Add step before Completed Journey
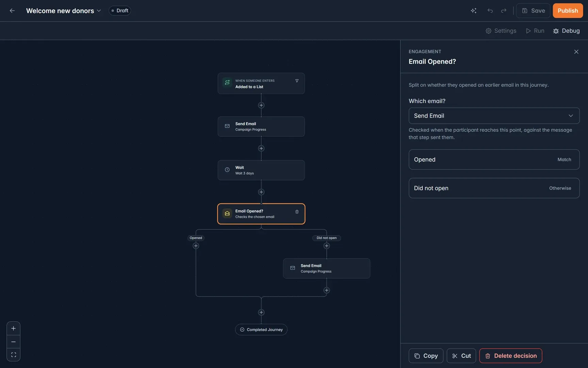The width and height of the screenshot is (588, 368). [261, 312]
